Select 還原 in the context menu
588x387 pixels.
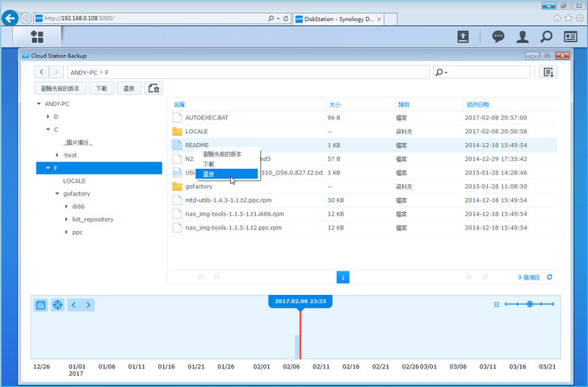click(x=209, y=174)
